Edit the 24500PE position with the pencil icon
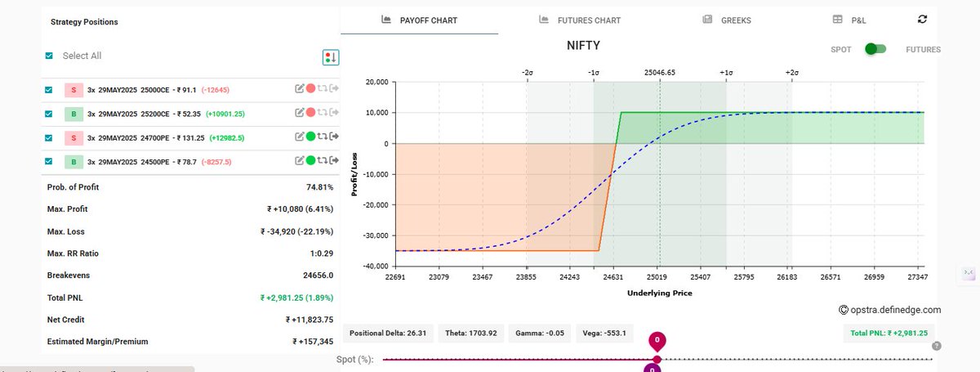The width and height of the screenshot is (980, 372). [x=299, y=160]
